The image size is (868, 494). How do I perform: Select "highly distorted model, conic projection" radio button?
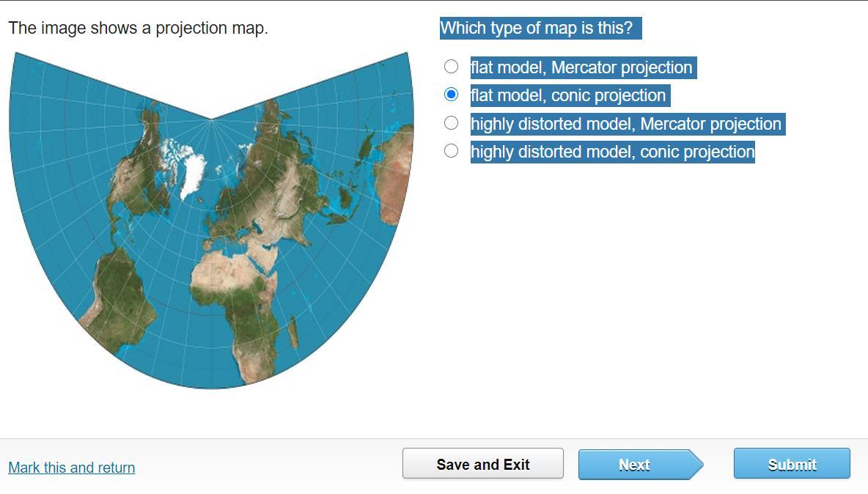[x=452, y=151]
